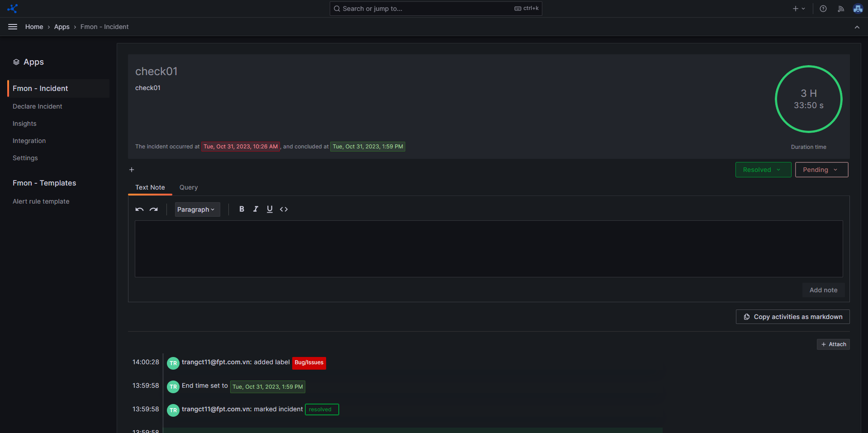Toggle bold formatting in note editor
Image resolution: width=868 pixels, height=433 pixels.
(242, 209)
